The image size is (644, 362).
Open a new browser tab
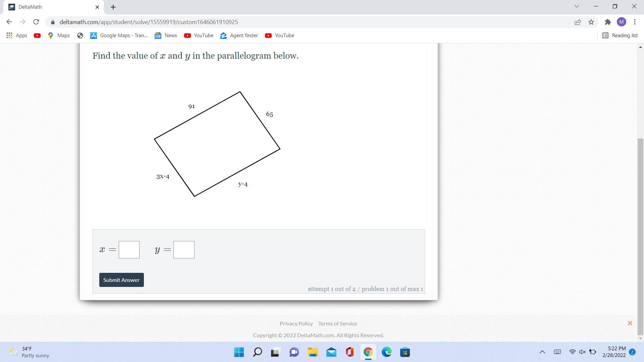[x=113, y=7]
